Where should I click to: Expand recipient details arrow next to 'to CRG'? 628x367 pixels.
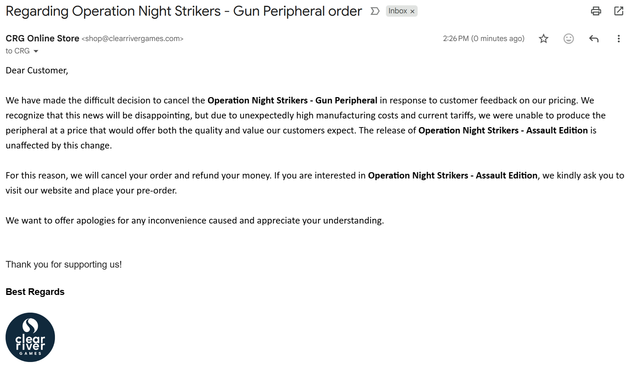point(36,51)
